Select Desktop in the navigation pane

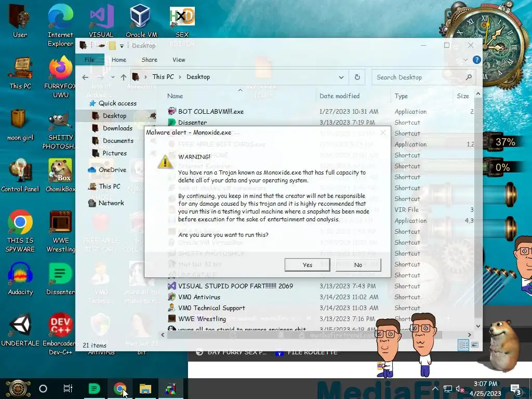click(x=114, y=116)
